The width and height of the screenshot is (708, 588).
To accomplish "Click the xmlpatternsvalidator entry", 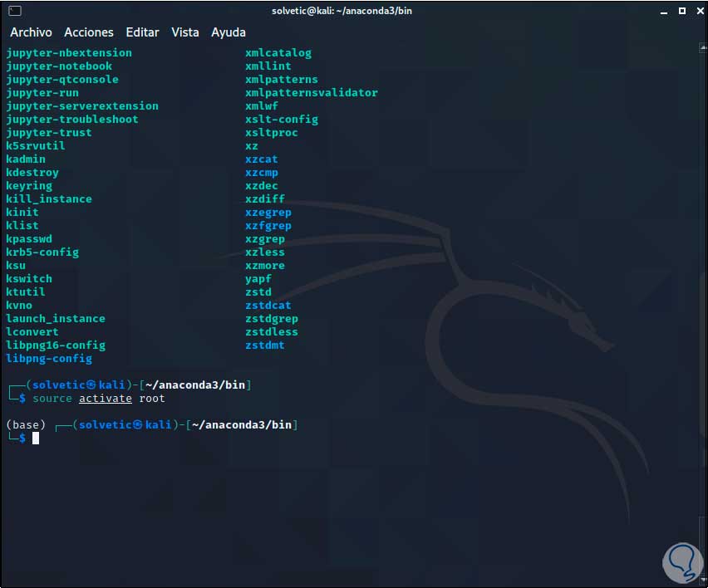I will tap(312, 93).
